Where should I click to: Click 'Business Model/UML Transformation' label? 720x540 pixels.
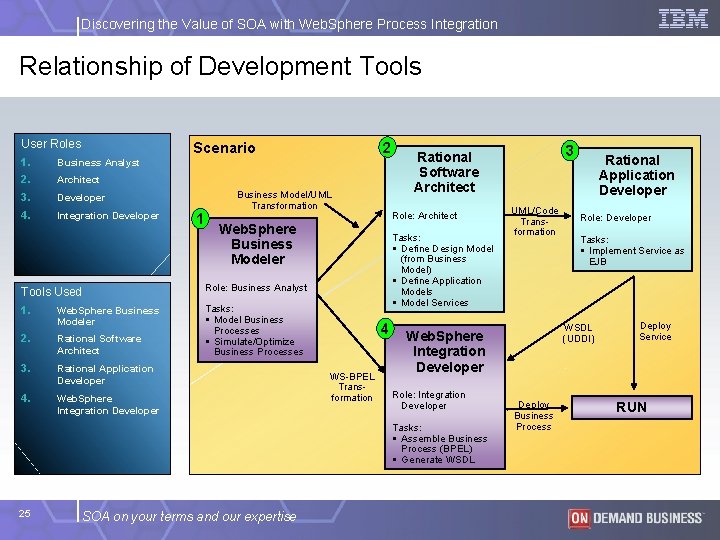[x=284, y=200]
